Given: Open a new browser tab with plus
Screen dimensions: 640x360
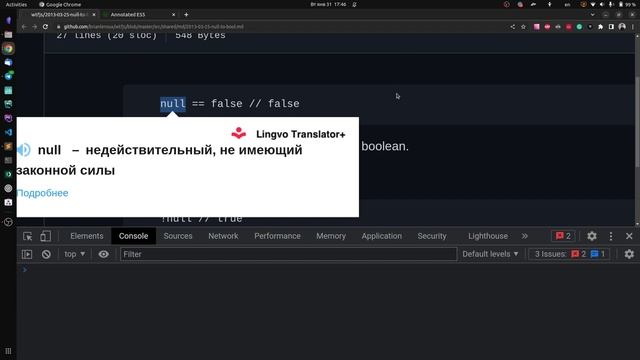Looking at the screenshot, I should (x=186, y=14).
